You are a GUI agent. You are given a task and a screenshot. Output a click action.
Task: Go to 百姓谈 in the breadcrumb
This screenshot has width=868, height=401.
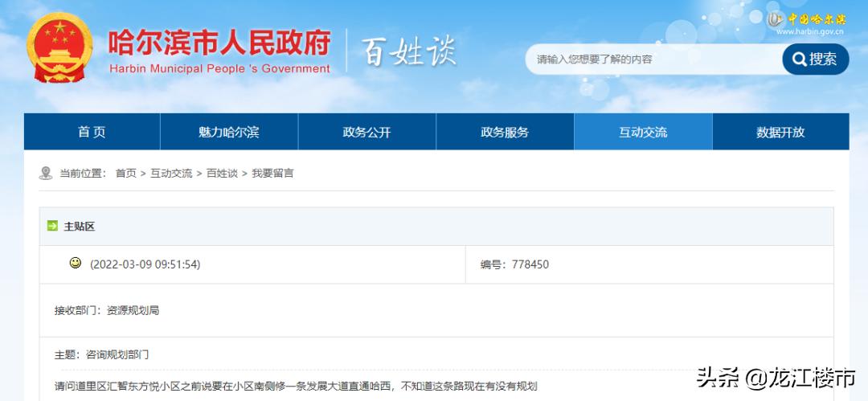coord(222,174)
